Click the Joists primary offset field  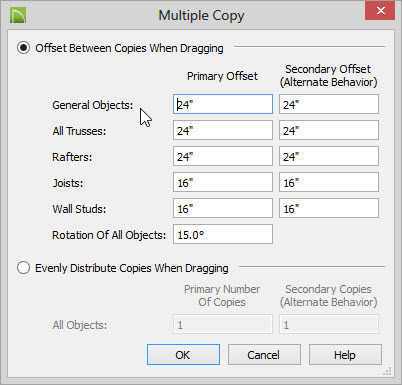click(x=223, y=182)
